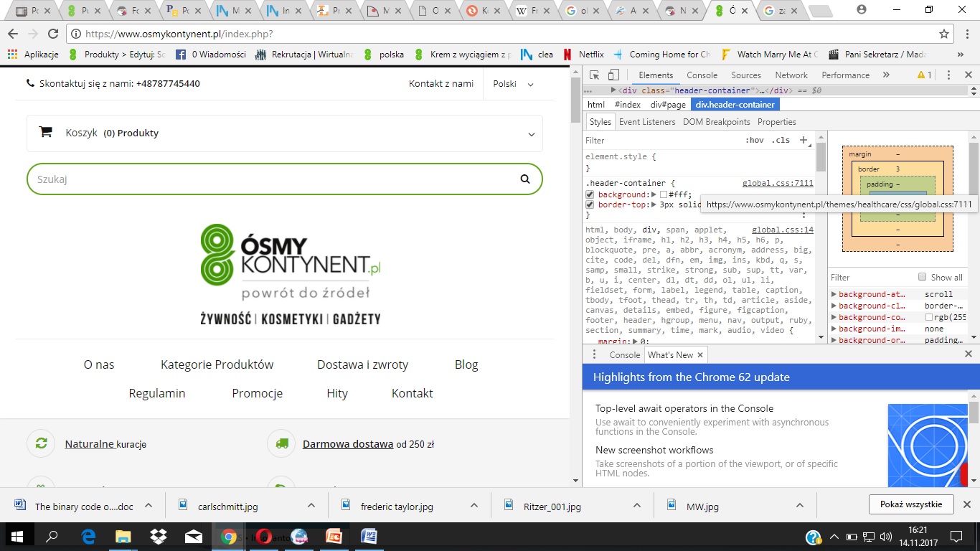
Task: Select the DOM Breakpoints pane tab
Action: [717, 122]
